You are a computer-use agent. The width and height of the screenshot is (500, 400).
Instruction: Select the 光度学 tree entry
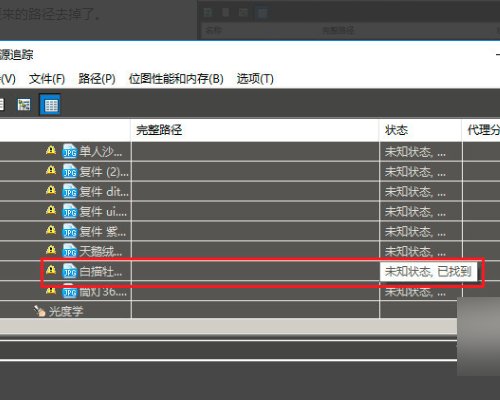coord(66,311)
